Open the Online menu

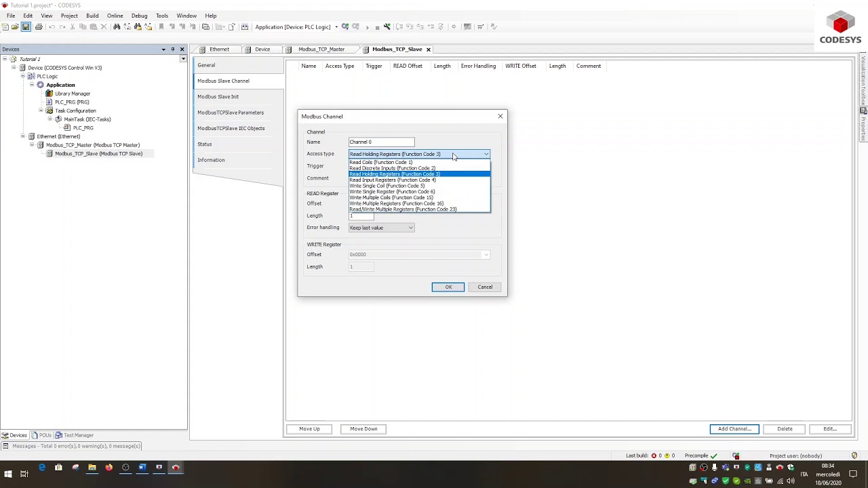point(115,16)
